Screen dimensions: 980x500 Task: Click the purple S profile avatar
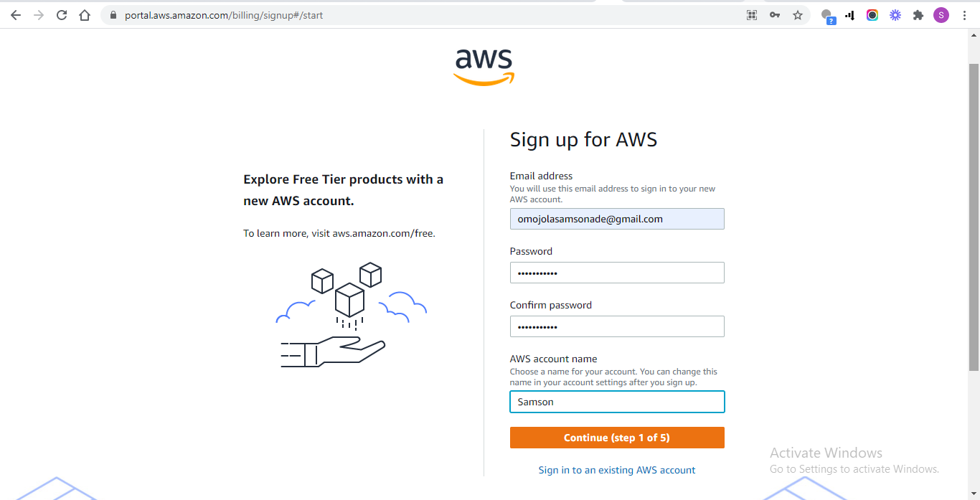coord(941,14)
